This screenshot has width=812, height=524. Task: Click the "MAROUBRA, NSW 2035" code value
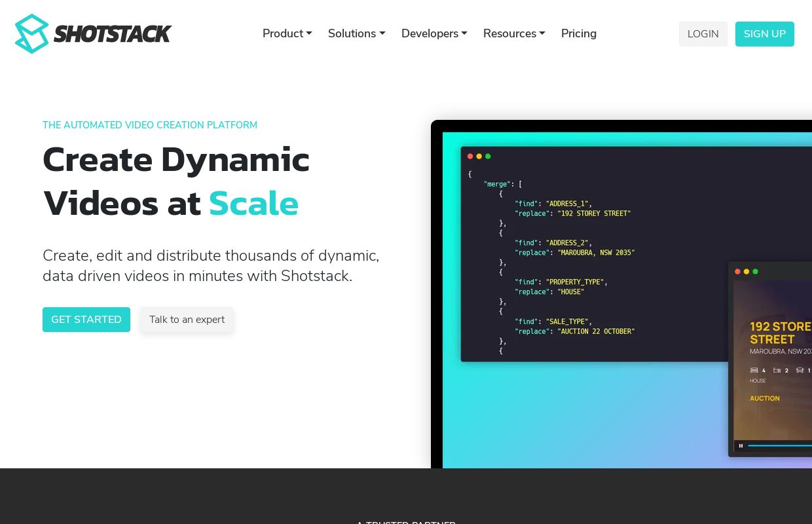coord(596,253)
